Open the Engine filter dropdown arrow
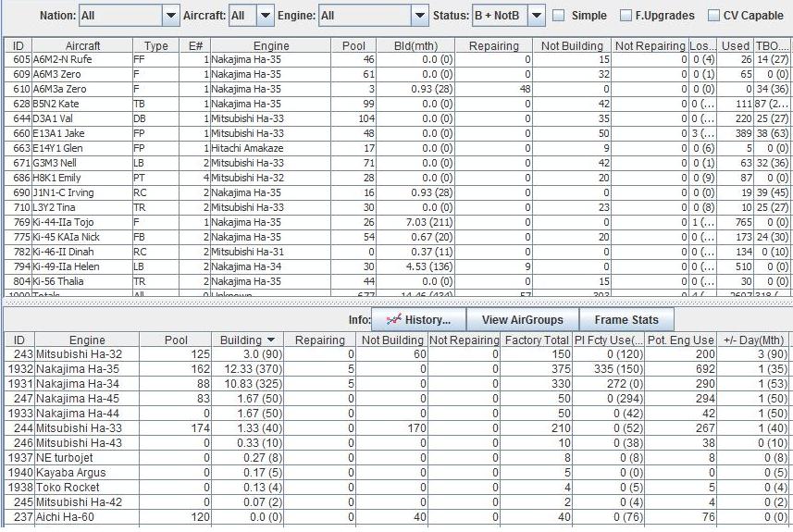Image resolution: width=793 pixels, height=532 pixels. pos(419,16)
